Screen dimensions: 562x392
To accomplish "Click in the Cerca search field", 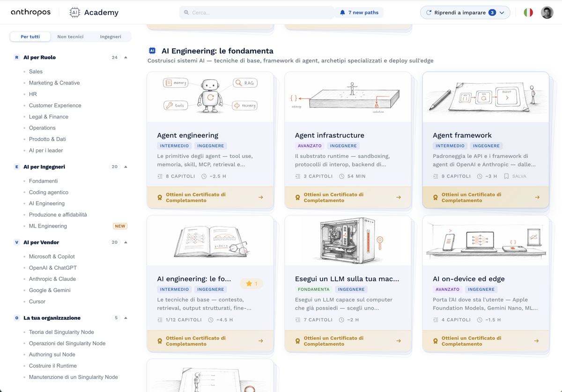I will pyautogui.click(x=257, y=13).
